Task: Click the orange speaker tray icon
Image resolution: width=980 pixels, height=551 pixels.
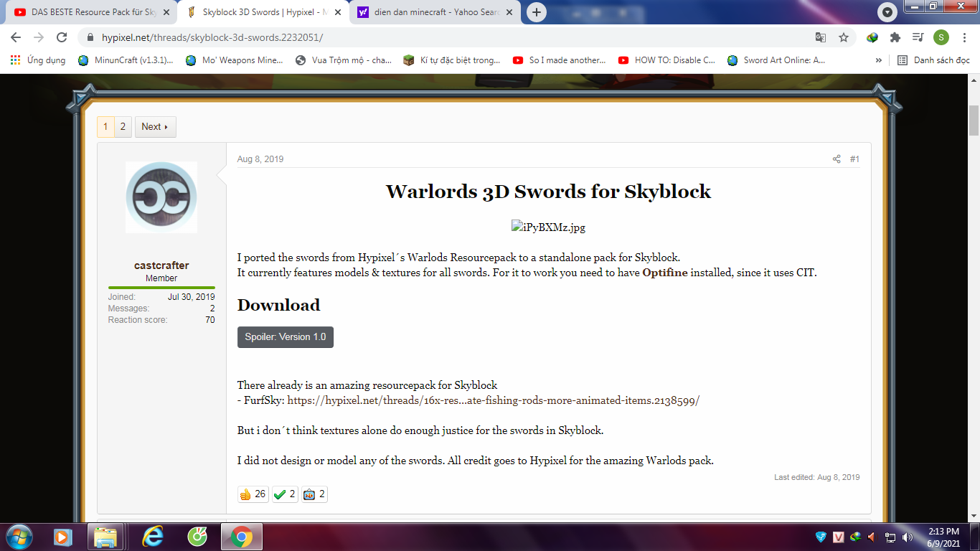Action: [872, 537]
